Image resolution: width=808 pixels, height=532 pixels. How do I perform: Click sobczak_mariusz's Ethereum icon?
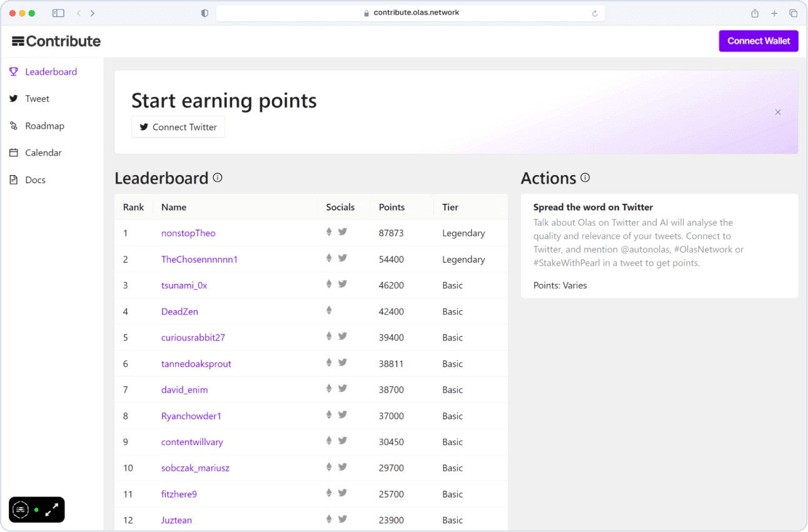[329, 466]
